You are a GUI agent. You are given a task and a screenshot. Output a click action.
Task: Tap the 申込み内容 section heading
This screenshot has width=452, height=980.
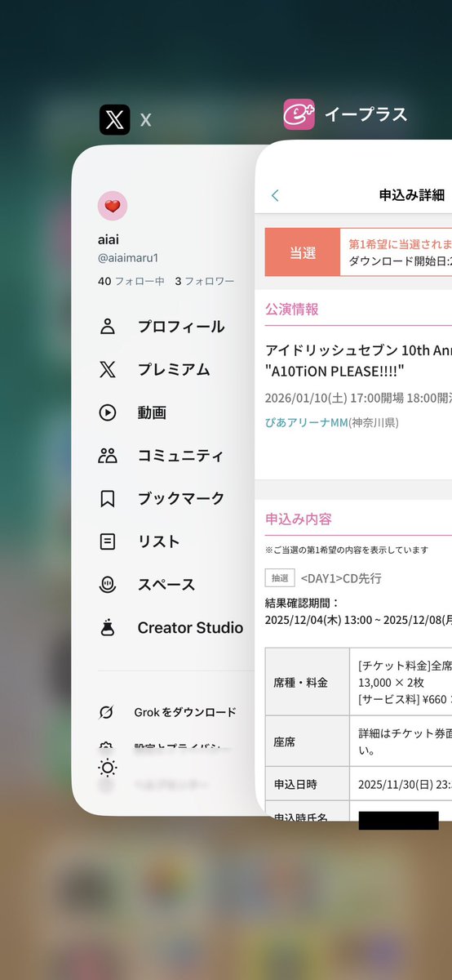[299, 519]
